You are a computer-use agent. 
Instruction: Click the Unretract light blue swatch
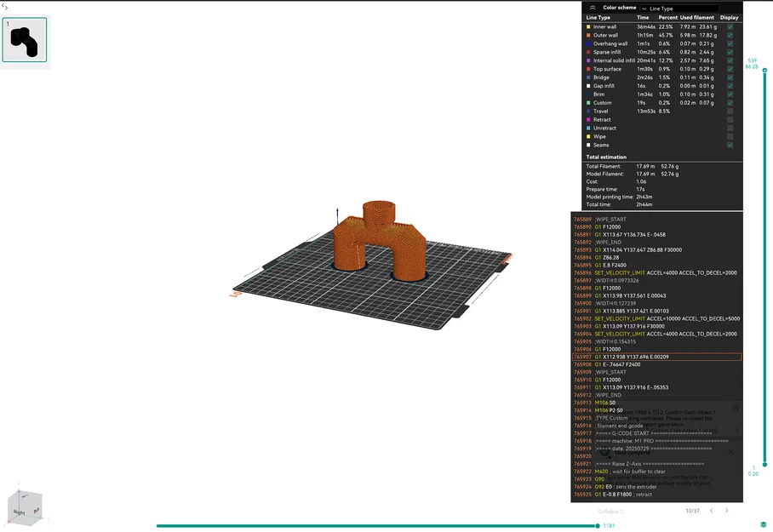click(588, 129)
